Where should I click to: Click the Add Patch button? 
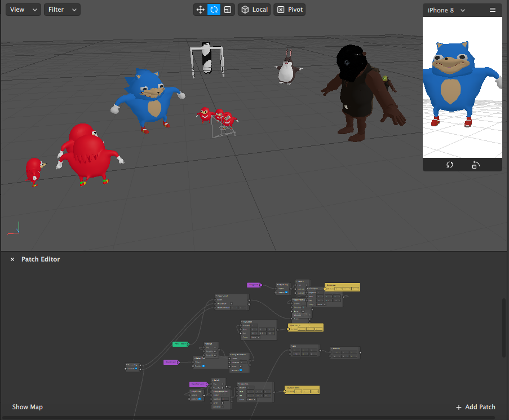[x=476, y=406]
